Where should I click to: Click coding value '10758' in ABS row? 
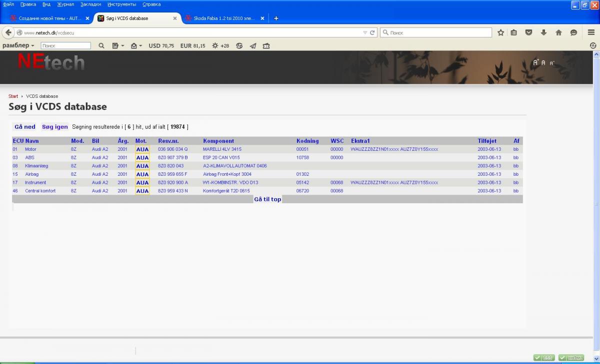tap(302, 157)
